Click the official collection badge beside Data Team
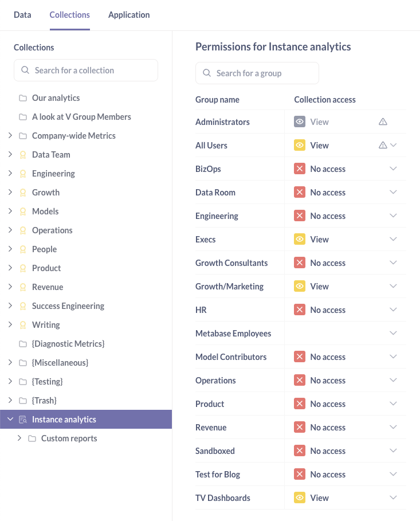 point(23,154)
